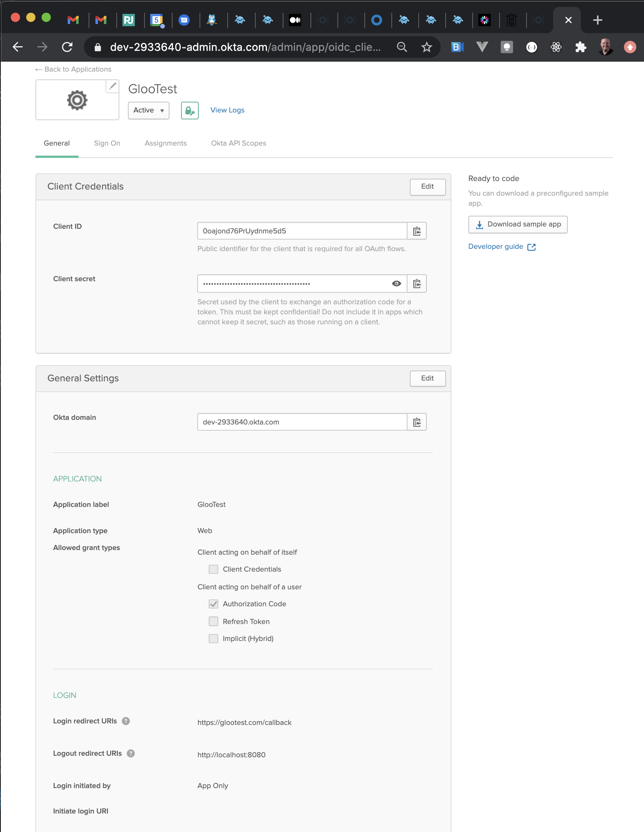Click the Client ID input field

302,231
